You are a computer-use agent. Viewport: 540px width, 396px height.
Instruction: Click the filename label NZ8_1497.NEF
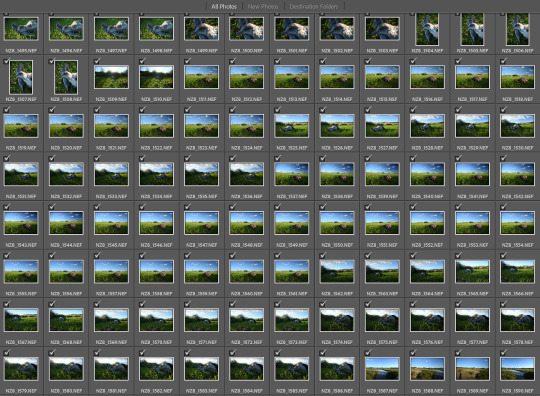(x=111, y=51)
